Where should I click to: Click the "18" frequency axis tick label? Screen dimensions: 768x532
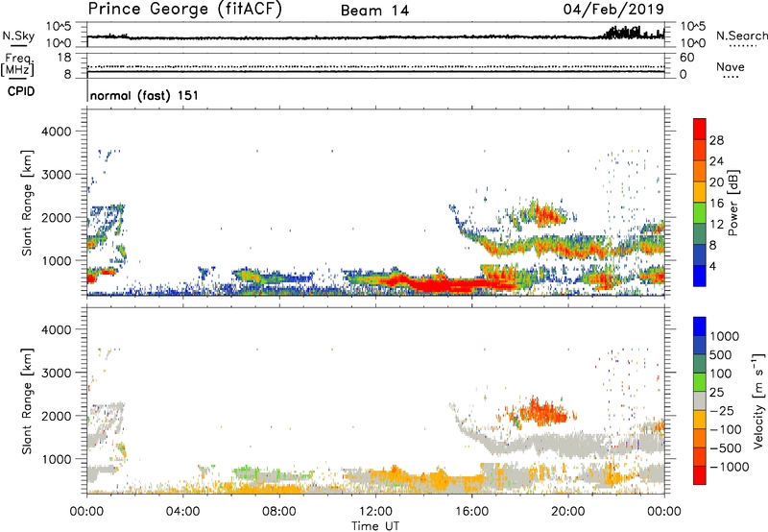click(x=64, y=58)
